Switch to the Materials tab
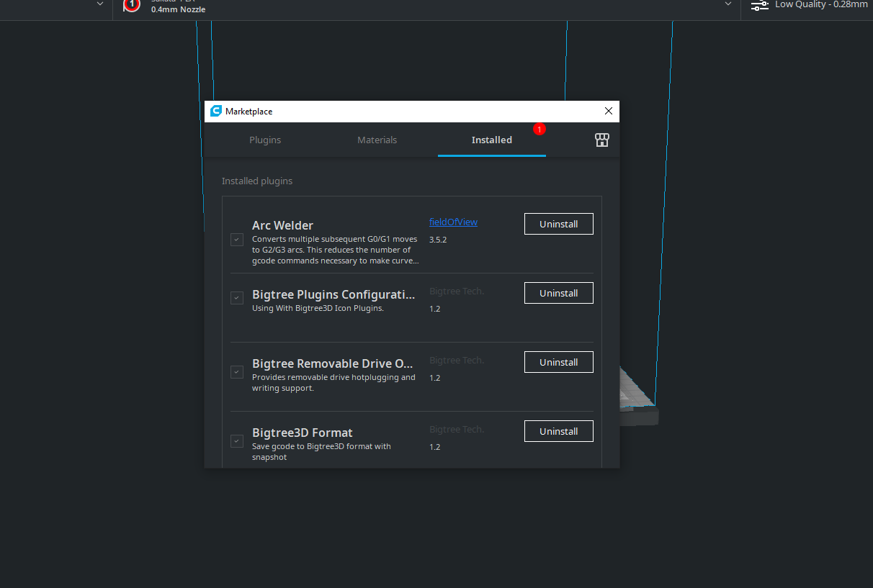 point(377,140)
